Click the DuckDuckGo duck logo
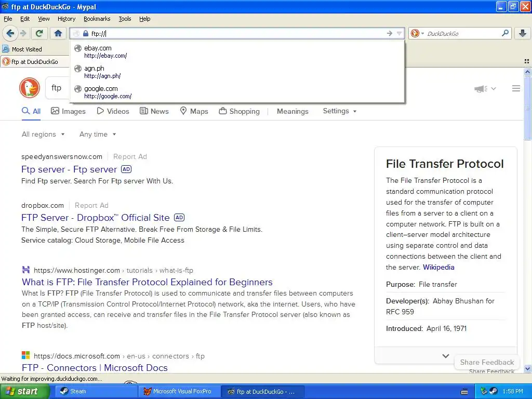This screenshot has height=399, width=532. pyautogui.click(x=30, y=88)
